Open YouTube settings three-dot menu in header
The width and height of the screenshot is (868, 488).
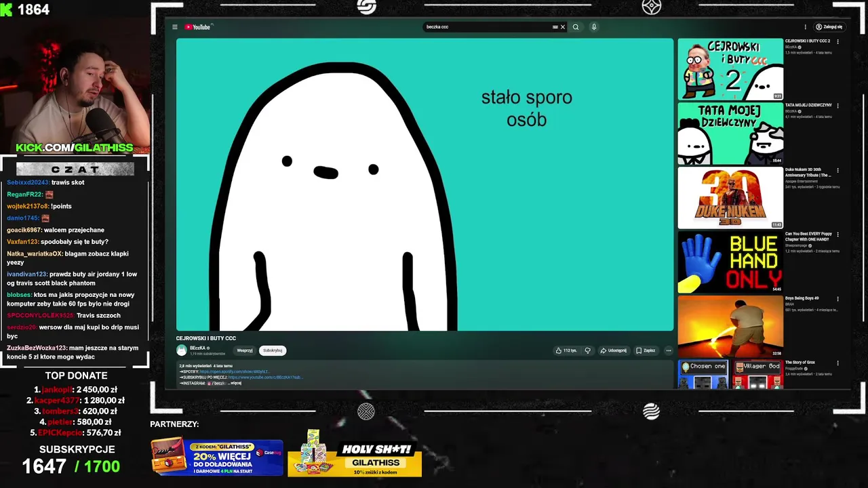[x=806, y=27]
